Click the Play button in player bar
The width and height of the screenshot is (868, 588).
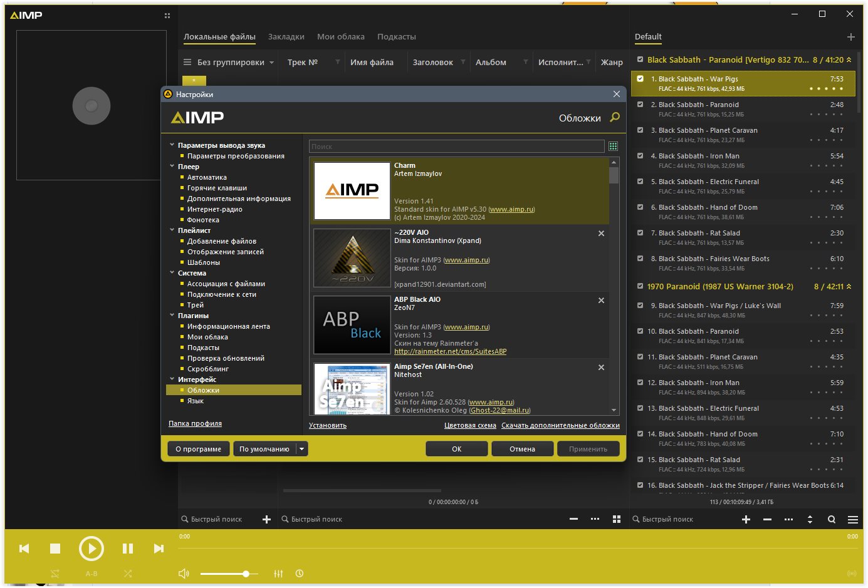click(x=92, y=549)
